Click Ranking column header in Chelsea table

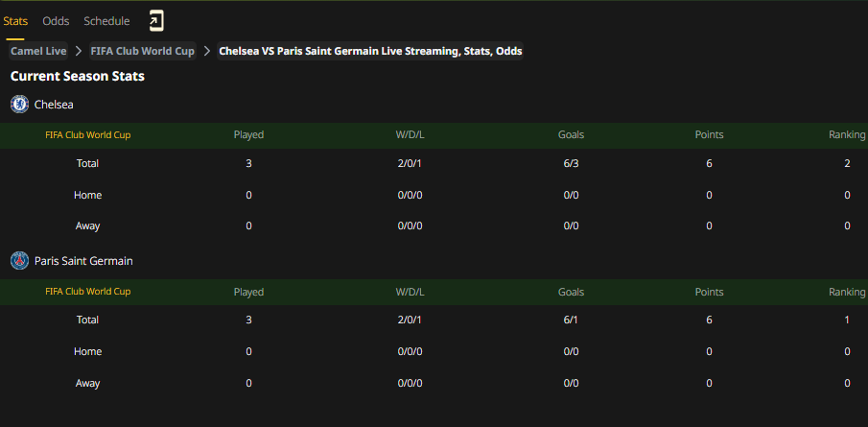pyautogui.click(x=846, y=134)
